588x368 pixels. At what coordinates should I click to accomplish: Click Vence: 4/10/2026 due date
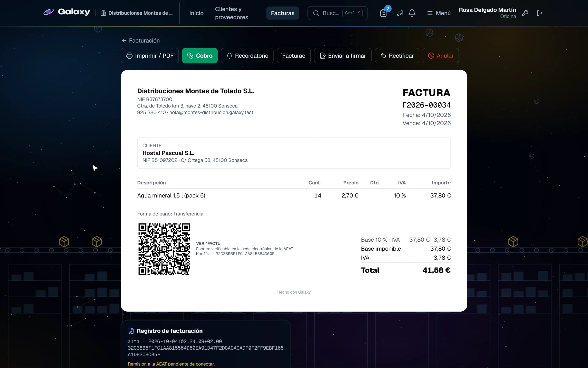pos(427,123)
